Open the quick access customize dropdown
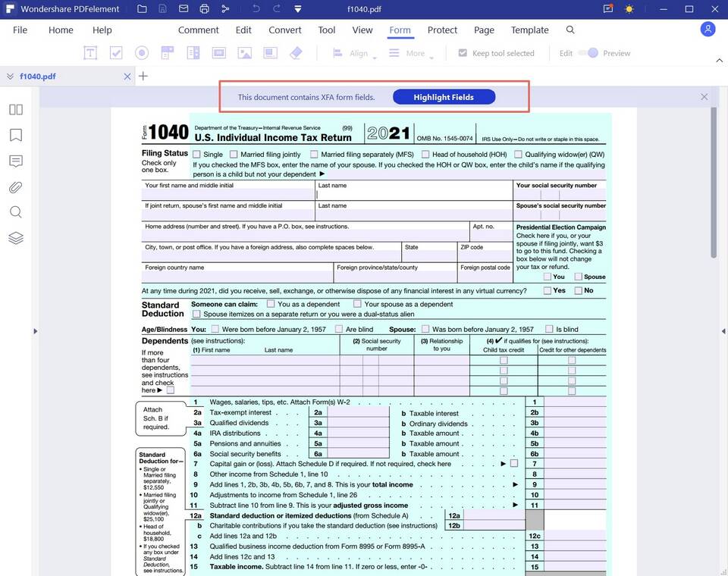 coord(298,9)
